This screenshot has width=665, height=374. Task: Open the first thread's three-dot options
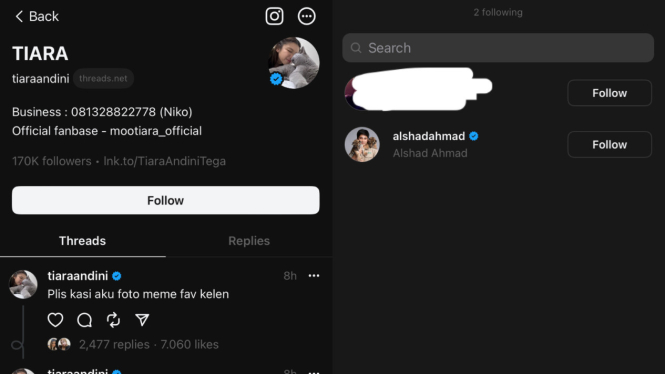click(314, 276)
